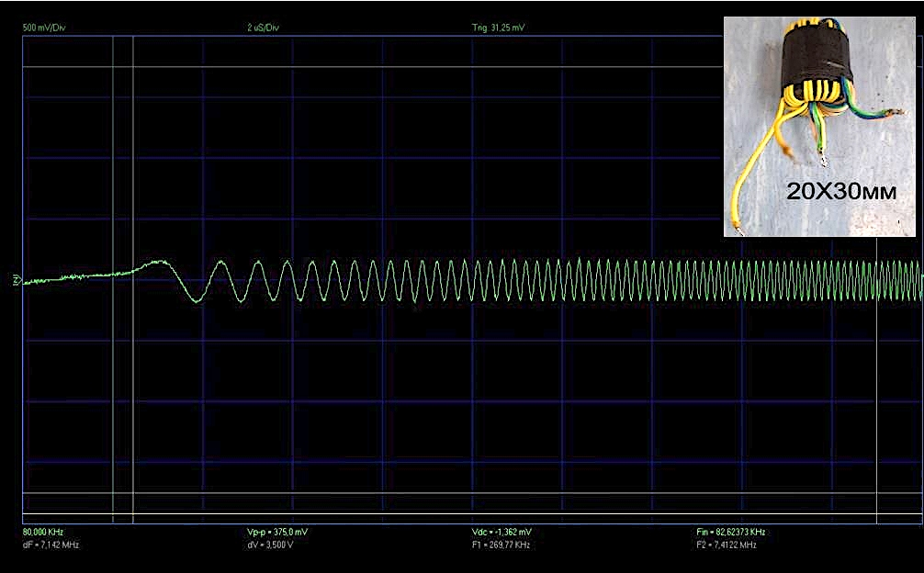
Task: Select the right-side vertical cursor line
Action: pyautogui.click(x=877, y=367)
